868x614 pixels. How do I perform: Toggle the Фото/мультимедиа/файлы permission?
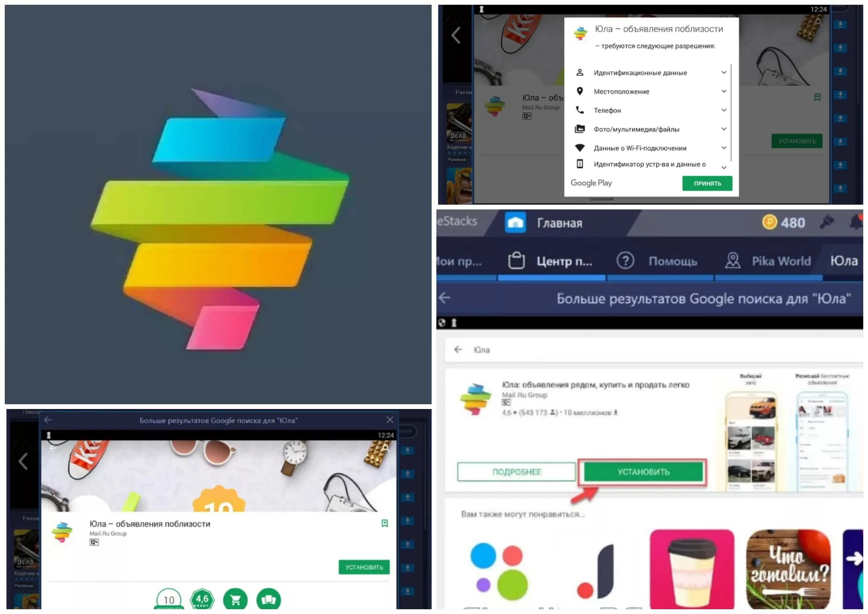724,129
